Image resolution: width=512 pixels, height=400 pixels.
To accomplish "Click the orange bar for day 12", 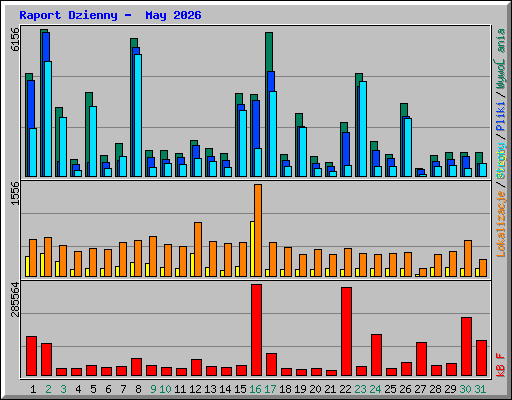I will tap(198, 249).
